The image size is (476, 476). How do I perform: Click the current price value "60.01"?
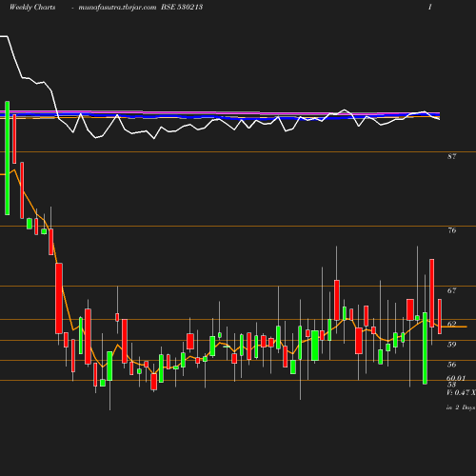coord(456,378)
